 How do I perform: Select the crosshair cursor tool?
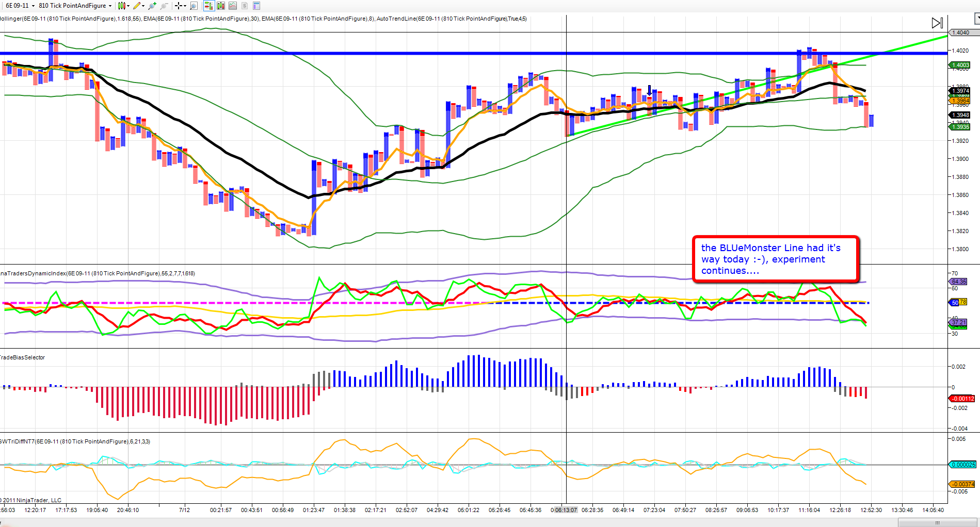178,6
